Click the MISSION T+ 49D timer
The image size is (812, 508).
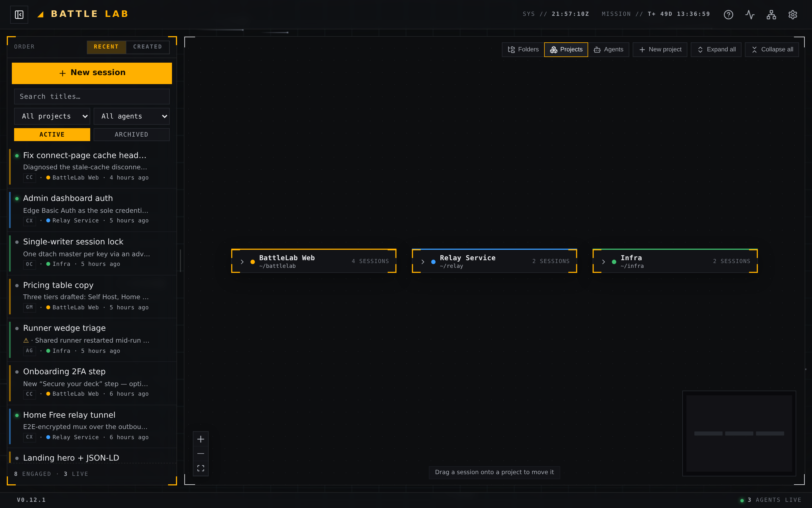click(656, 14)
